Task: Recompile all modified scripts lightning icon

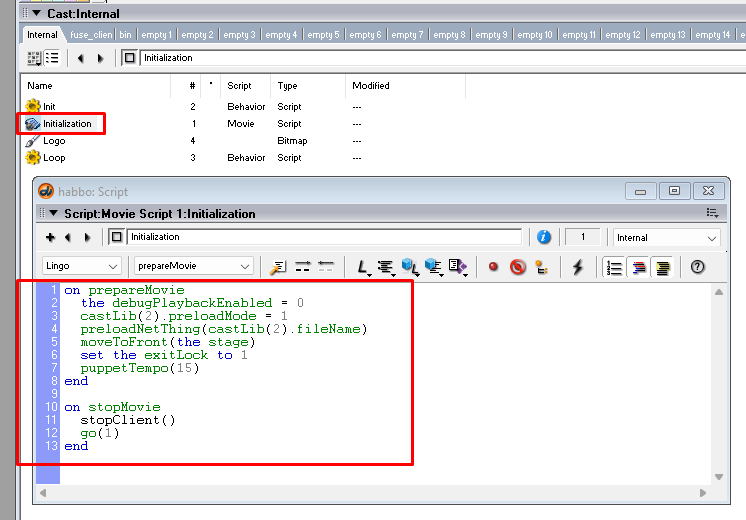Action: pos(578,267)
